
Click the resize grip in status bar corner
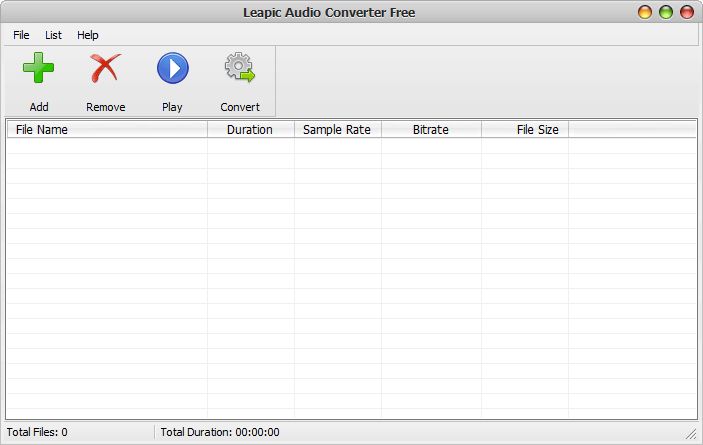coord(691,433)
